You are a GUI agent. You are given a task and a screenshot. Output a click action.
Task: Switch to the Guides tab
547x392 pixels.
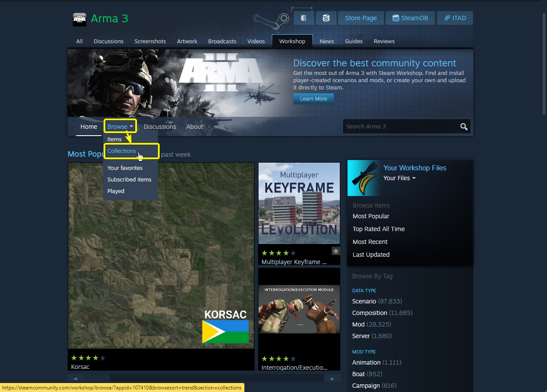click(354, 41)
